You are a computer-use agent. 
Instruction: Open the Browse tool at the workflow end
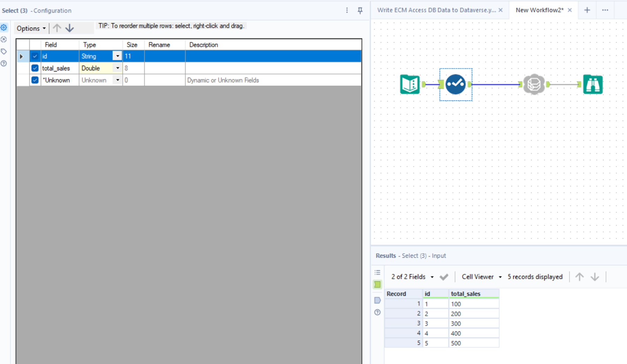[x=592, y=84]
